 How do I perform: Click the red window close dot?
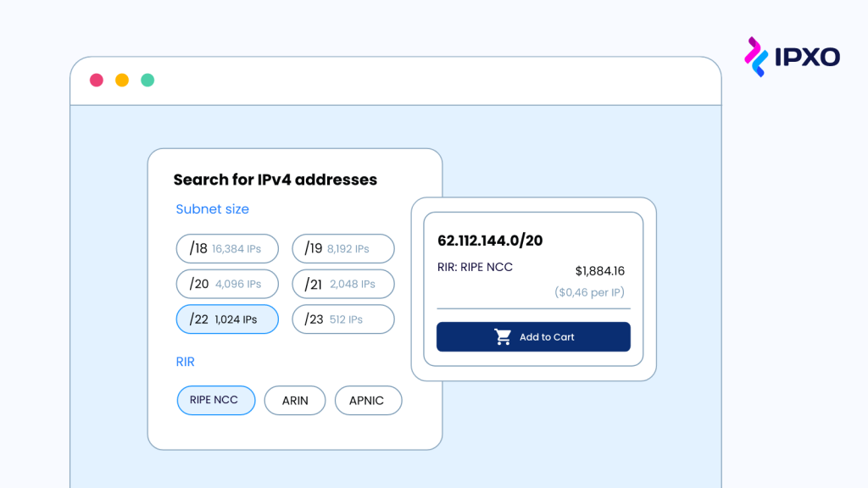[x=97, y=80]
